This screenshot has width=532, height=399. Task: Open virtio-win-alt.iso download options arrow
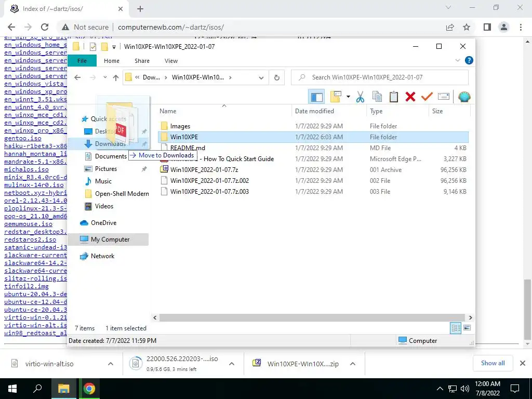coord(111,364)
